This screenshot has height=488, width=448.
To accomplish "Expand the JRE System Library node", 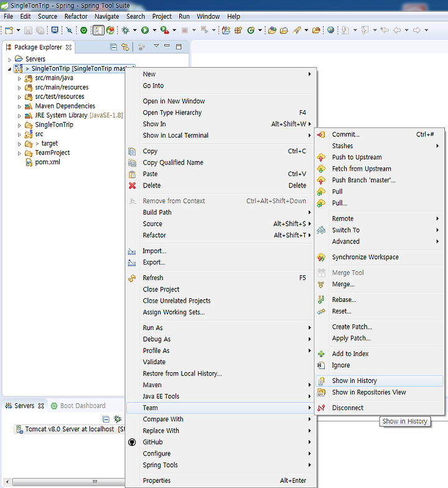I will click(x=19, y=116).
